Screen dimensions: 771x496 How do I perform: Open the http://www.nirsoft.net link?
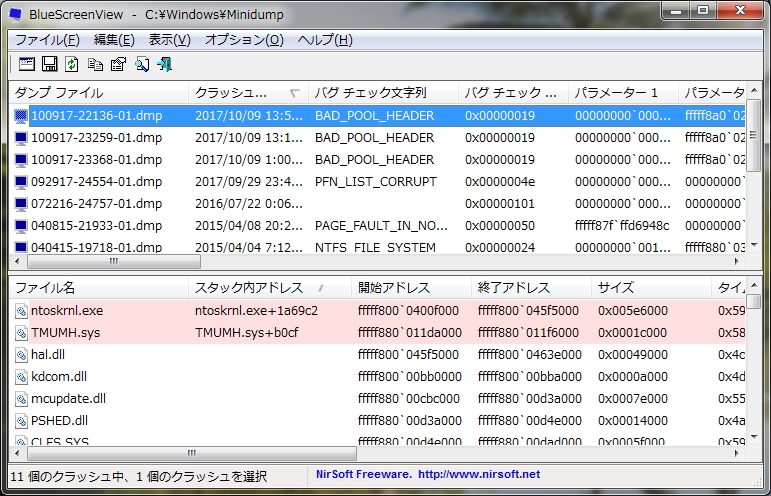(x=479, y=474)
